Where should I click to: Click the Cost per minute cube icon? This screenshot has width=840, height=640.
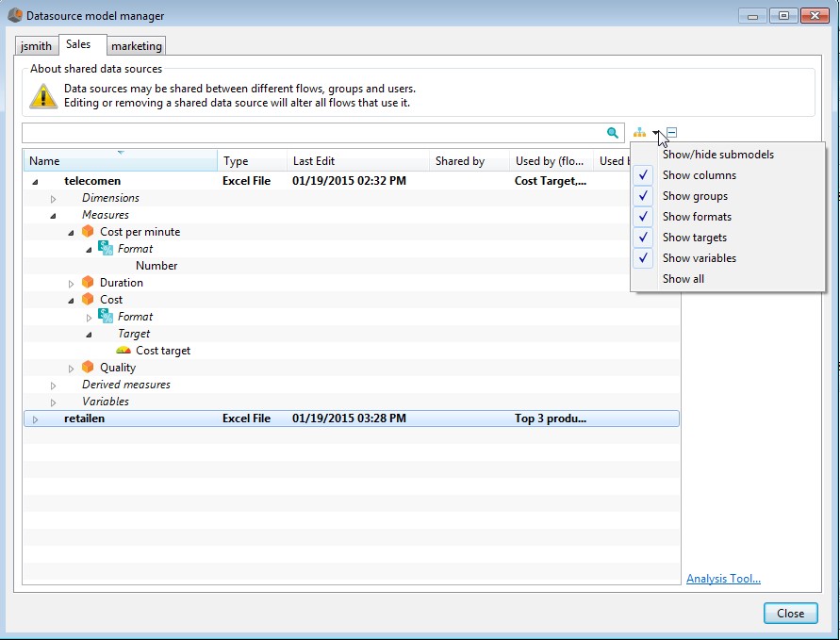click(x=88, y=231)
